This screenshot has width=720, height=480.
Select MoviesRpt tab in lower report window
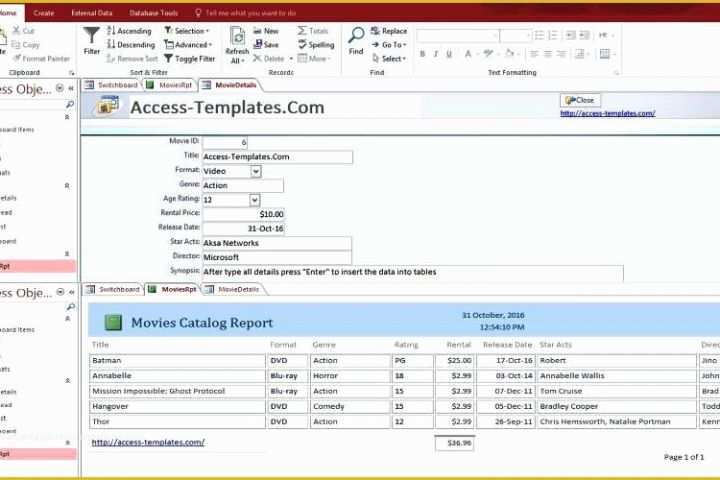(x=172, y=289)
